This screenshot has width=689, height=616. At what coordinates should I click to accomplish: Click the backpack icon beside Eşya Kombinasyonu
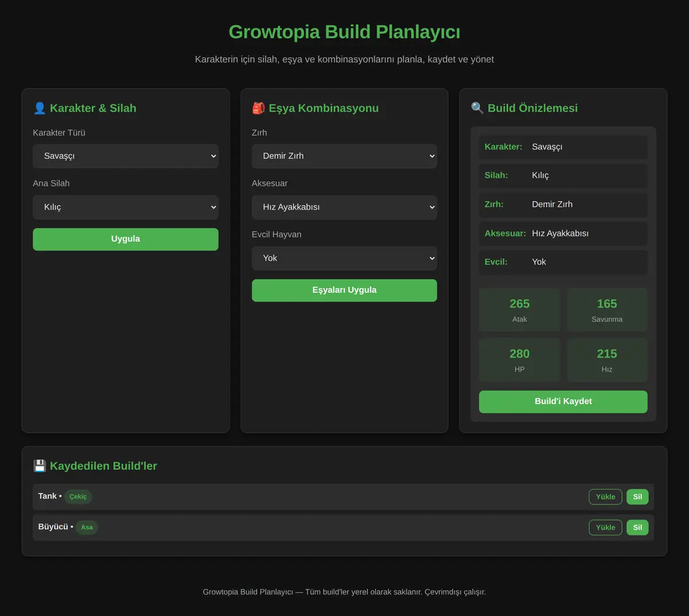click(258, 108)
